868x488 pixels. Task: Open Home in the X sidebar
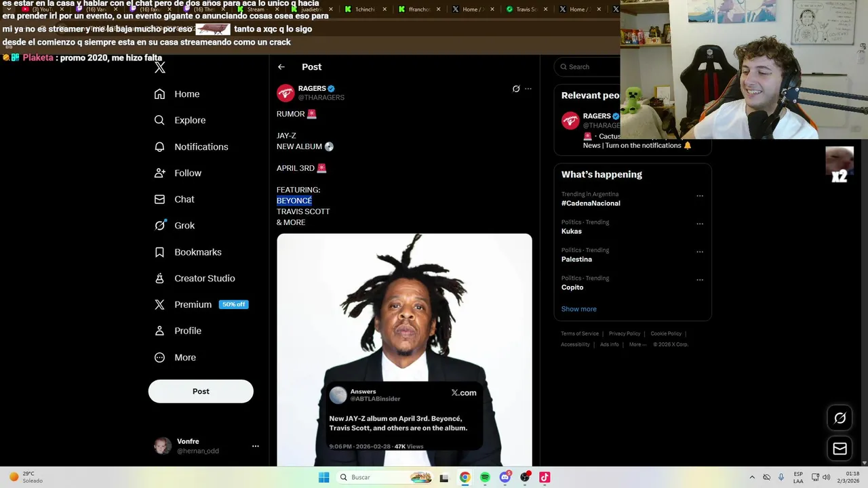[x=177, y=94]
